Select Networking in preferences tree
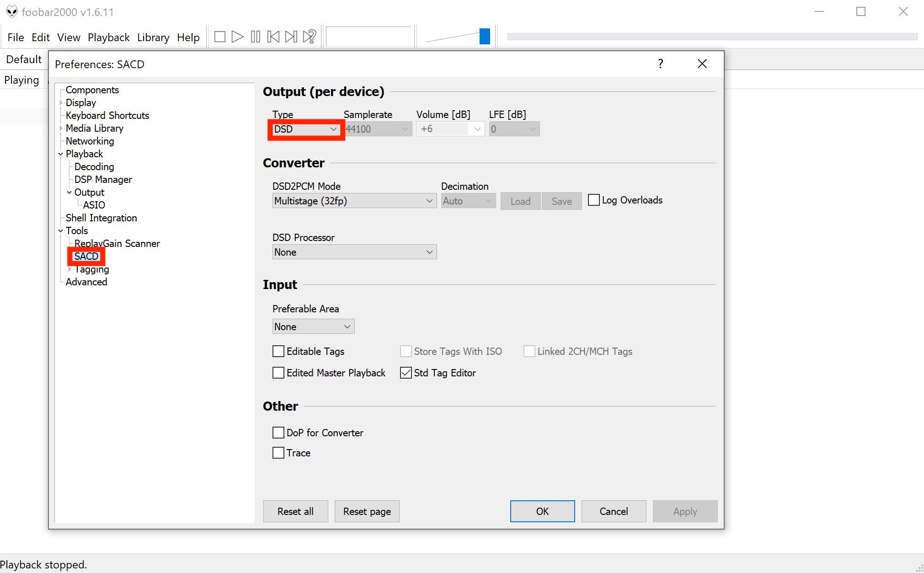 click(x=90, y=141)
